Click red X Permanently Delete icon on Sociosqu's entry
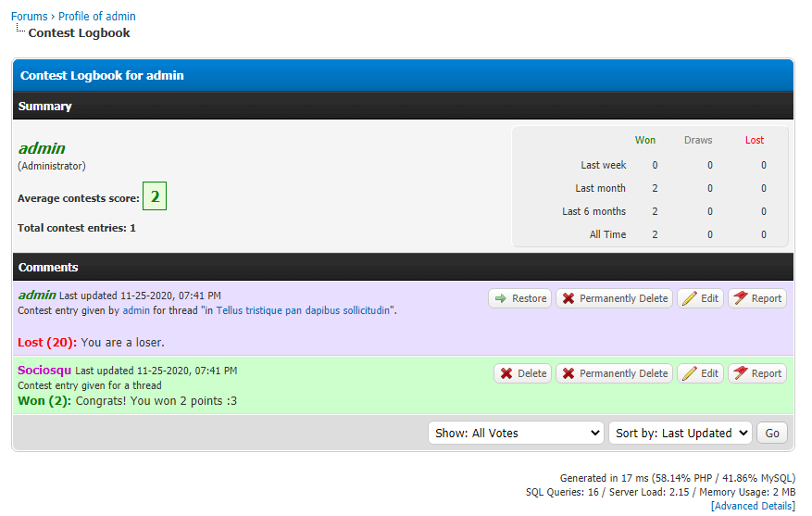Viewport: 812px width, 516px height. [x=568, y=373]
